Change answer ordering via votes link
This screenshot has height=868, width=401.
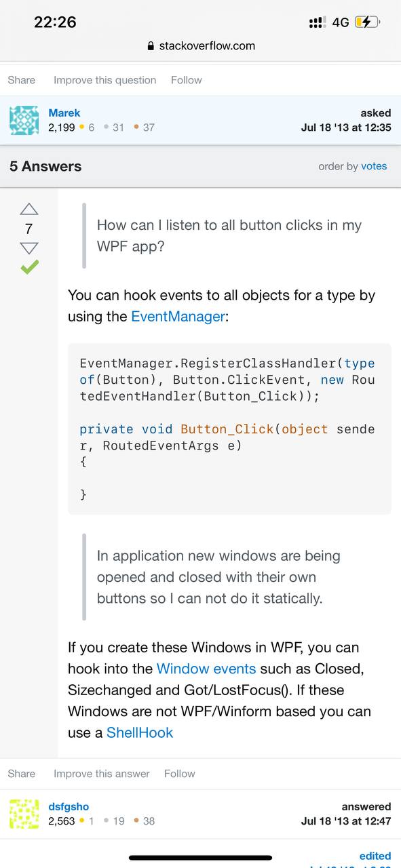click(374, 166)
